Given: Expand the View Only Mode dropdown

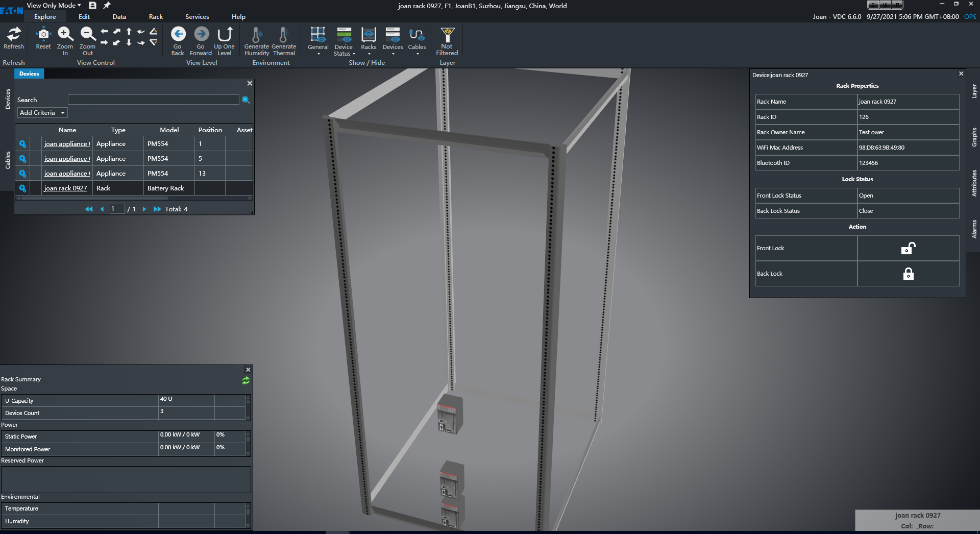Looking at the screenshot, I should pos(54,6).
